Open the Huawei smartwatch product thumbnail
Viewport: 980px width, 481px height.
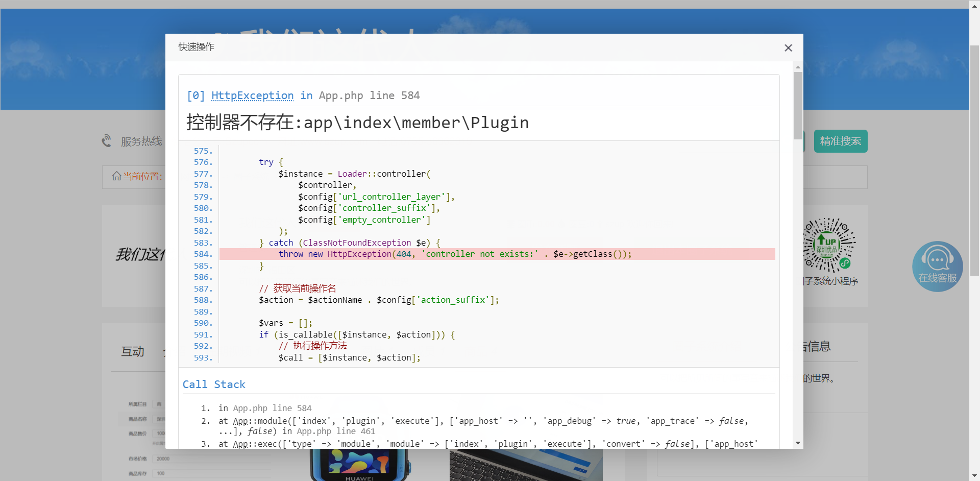359,466
